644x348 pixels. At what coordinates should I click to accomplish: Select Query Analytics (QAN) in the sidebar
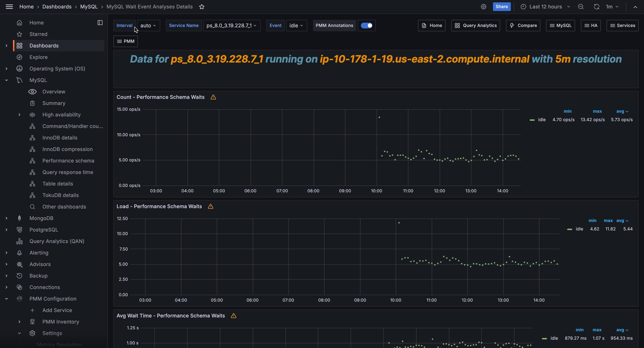point(57,241)
